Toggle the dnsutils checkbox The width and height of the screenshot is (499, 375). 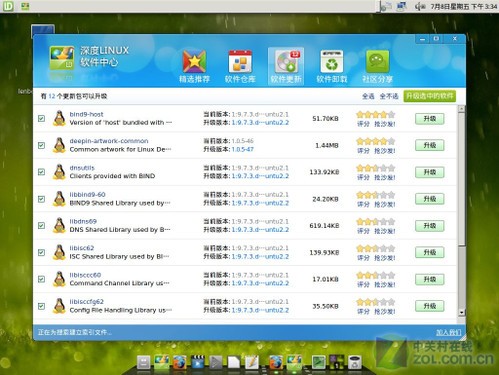coord(41,172)
